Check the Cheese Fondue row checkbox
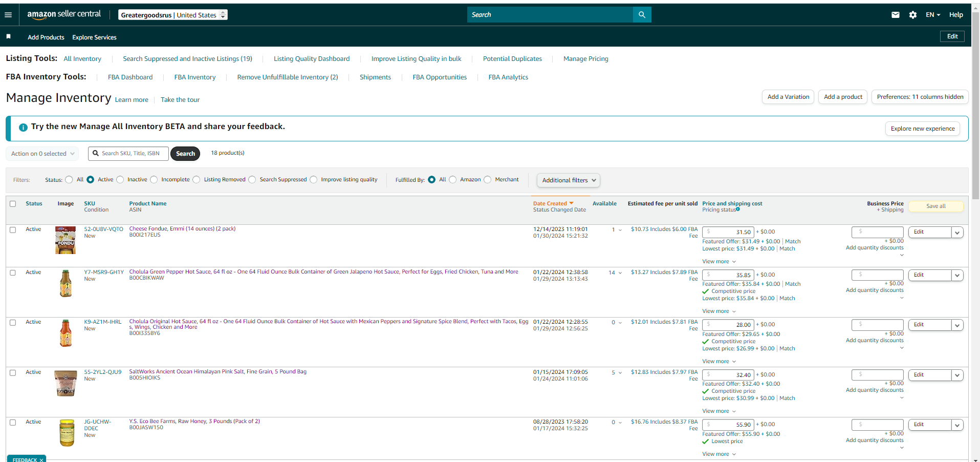The width and height of the screenshot is (980, 462). tap(13, 230)
